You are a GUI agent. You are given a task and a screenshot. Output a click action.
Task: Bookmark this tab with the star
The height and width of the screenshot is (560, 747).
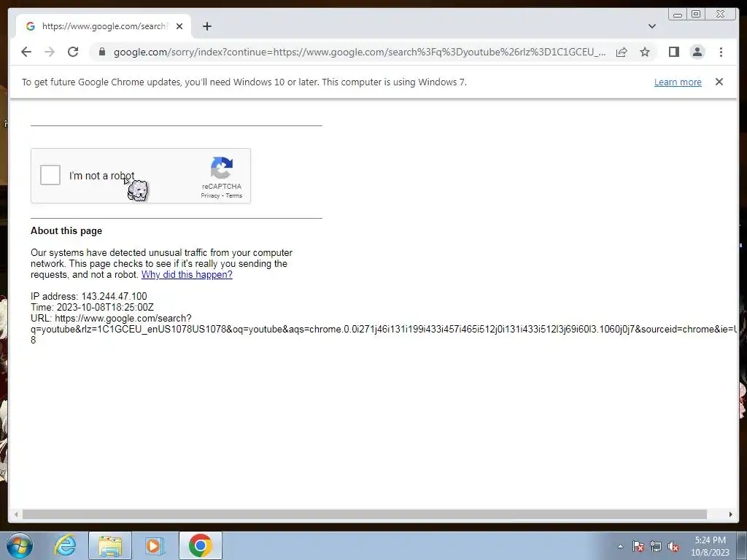[x=645, y=52]
